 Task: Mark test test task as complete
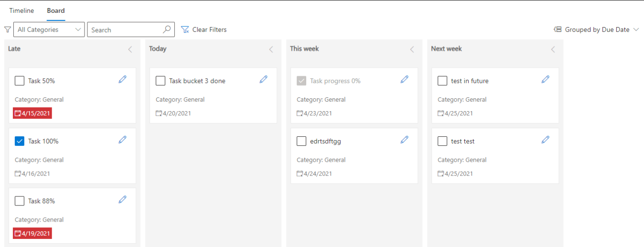coord(442,141)
